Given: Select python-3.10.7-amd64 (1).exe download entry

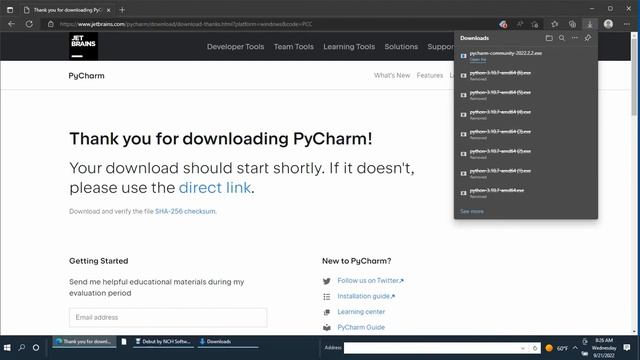Looking at the screenshot, I should (x=526, y=173).
